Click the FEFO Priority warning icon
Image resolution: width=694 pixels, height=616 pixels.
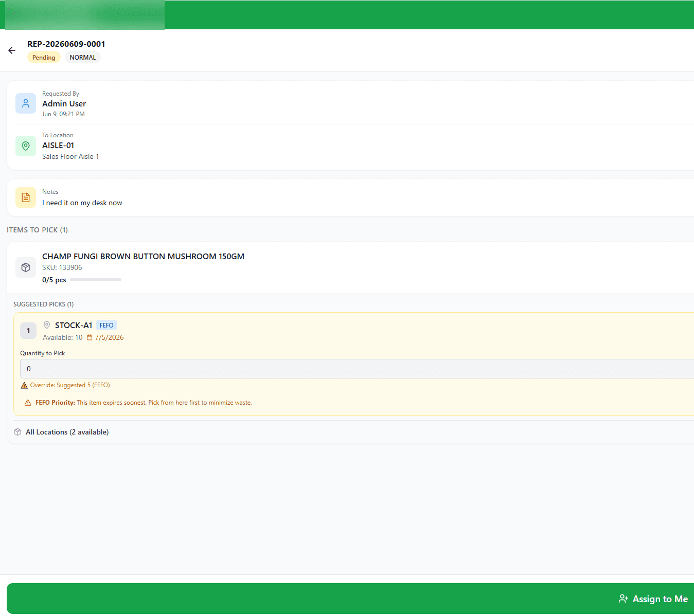28,403
